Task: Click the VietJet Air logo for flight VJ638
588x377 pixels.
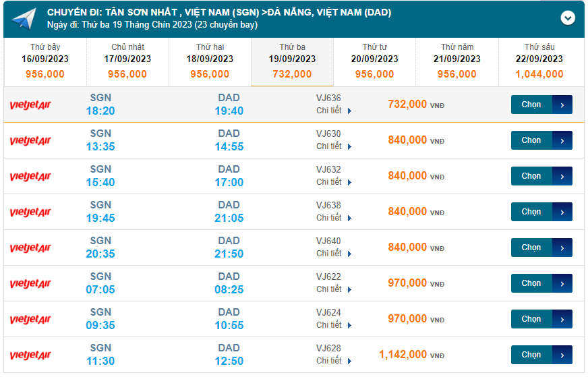Action: [x=30, y=212]
